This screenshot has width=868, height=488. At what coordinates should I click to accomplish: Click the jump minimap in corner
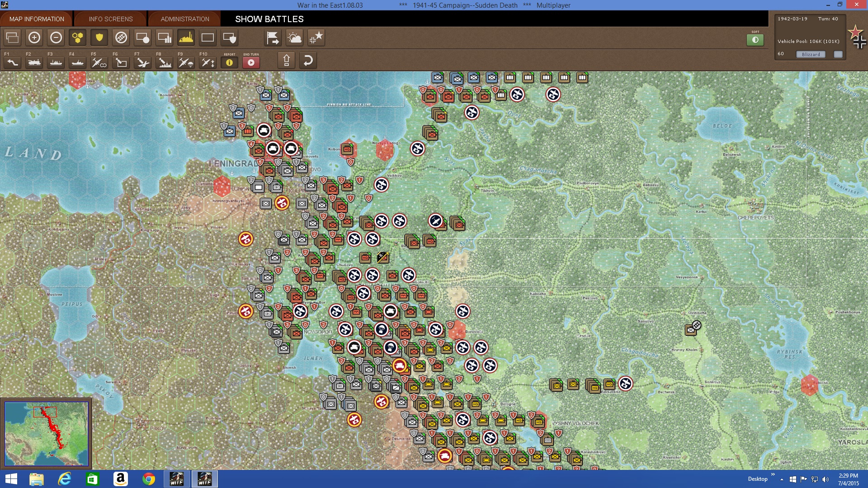tap(46, 434)
